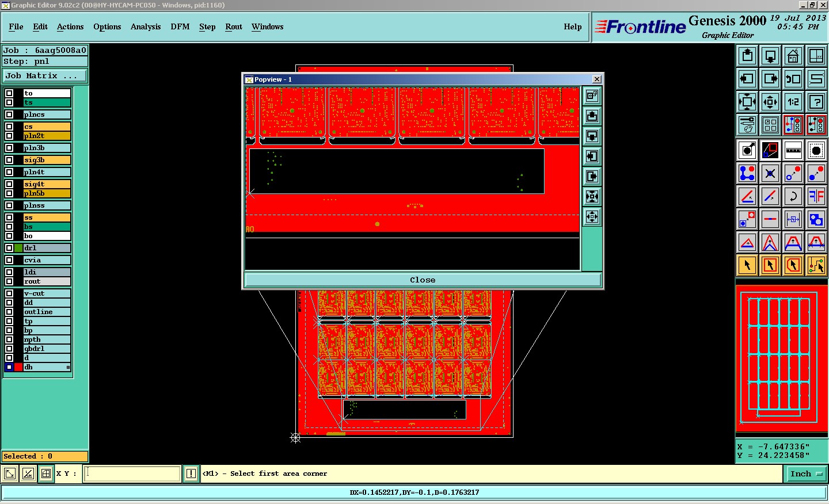
Task: Open the File menu
Action: 16,27
